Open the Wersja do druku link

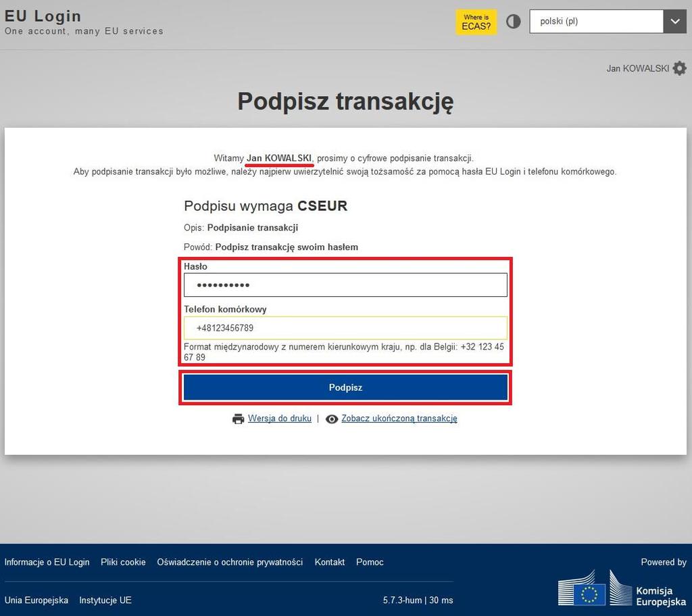280,418
